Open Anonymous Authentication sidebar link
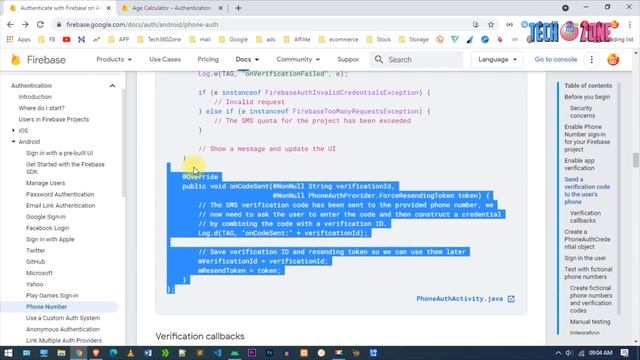Screen dimensions: 640x360 pyautogui.click(x=63, y=329)
